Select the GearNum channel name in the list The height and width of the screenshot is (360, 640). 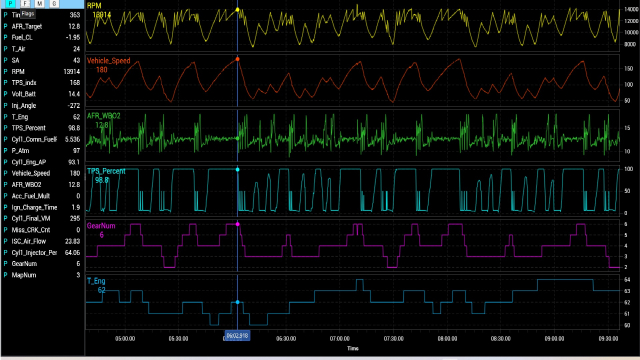[24, 264]
